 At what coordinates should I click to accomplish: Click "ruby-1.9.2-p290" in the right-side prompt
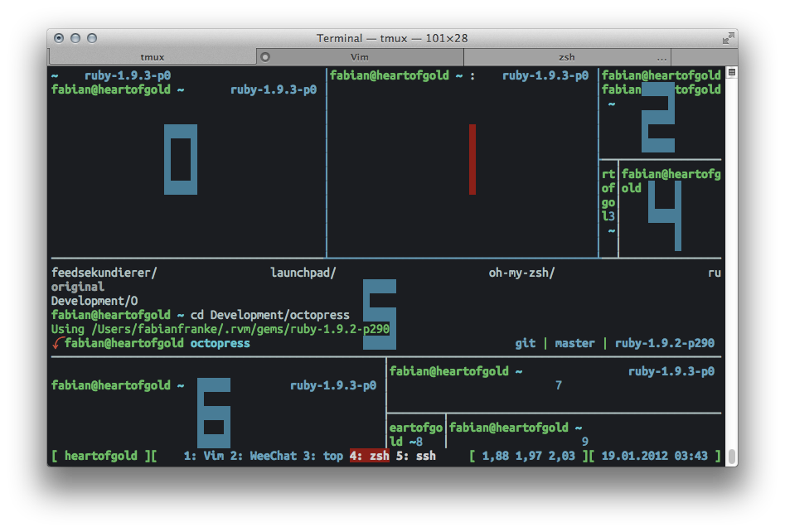(664, 343)
